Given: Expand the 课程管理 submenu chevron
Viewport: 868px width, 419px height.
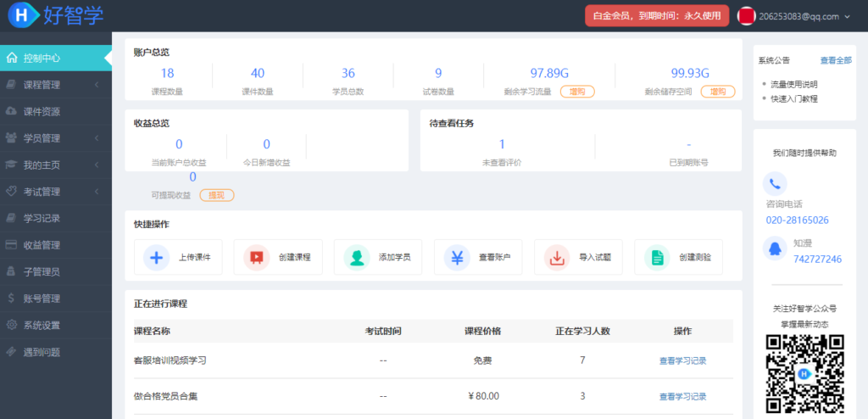Looking at the screenshot, I should (97, 85).
